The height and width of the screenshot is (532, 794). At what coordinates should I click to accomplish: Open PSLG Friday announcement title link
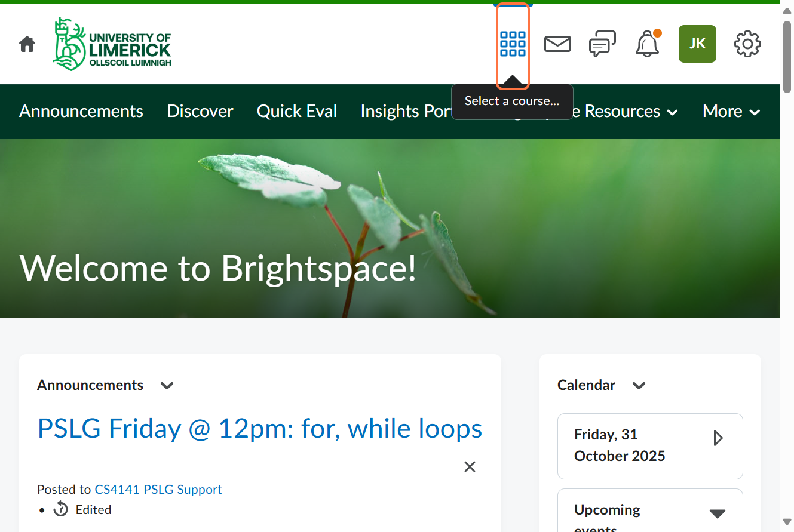click(x=260, y=429)
